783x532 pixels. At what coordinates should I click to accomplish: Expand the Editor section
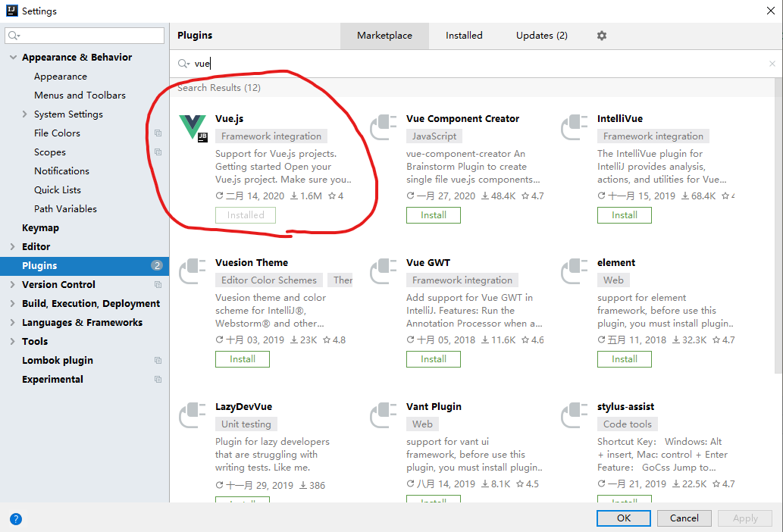(x=12, y=246)
